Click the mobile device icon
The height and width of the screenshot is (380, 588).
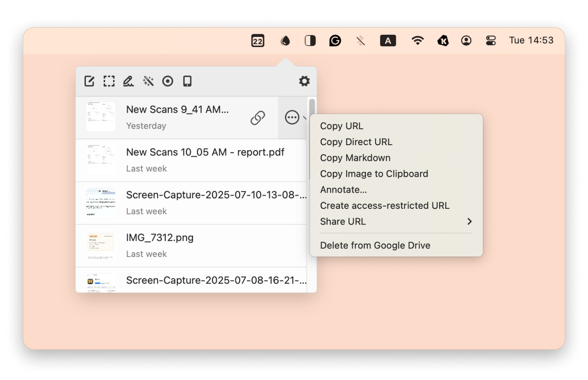[x=187, y=81]
